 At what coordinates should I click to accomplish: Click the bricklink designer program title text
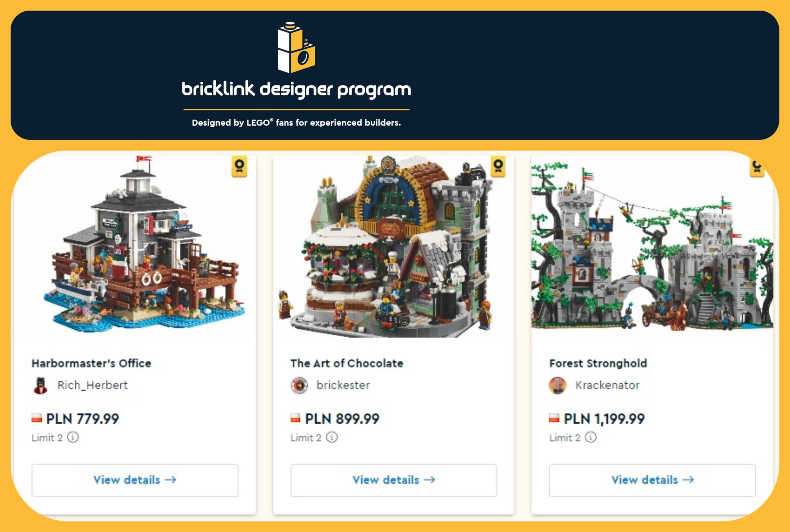click(296, 89)
